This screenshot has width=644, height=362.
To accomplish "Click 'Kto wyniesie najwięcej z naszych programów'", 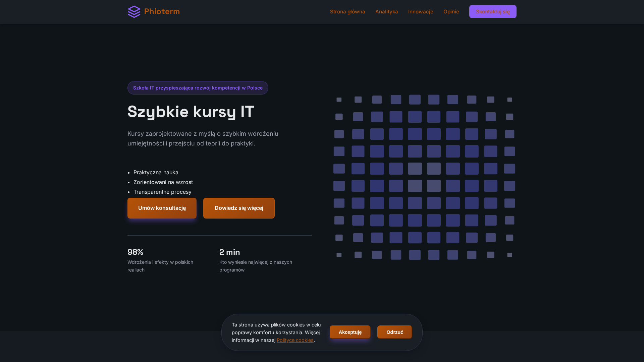I will [256, 266].
